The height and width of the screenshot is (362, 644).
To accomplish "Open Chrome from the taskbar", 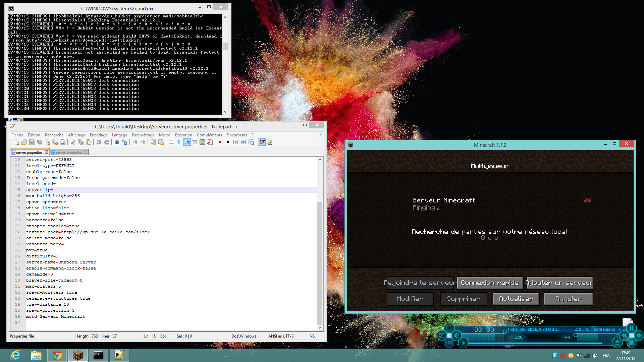I will coord(57,355).
